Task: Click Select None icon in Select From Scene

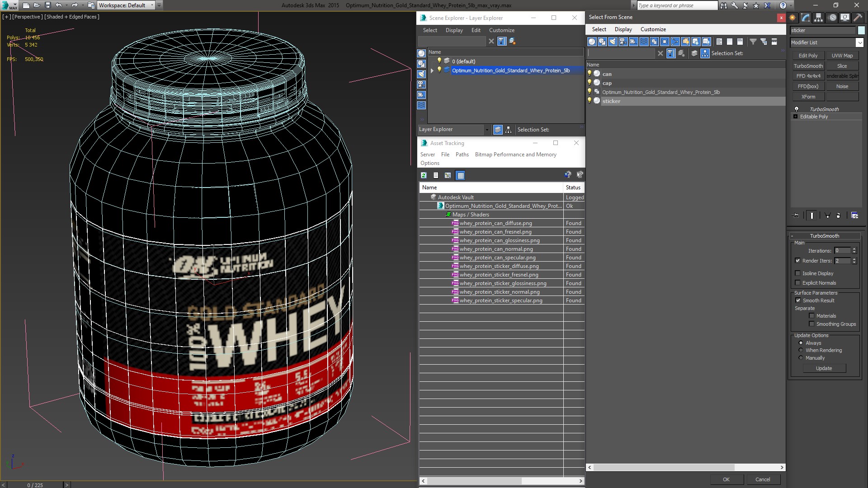Action: click(730, 42)
